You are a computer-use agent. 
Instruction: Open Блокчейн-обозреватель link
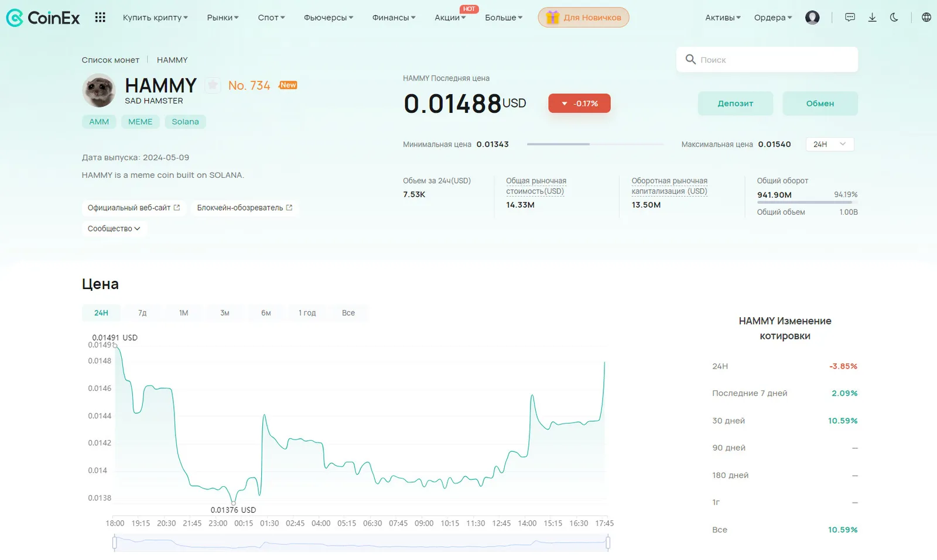(x=244, y=208)
